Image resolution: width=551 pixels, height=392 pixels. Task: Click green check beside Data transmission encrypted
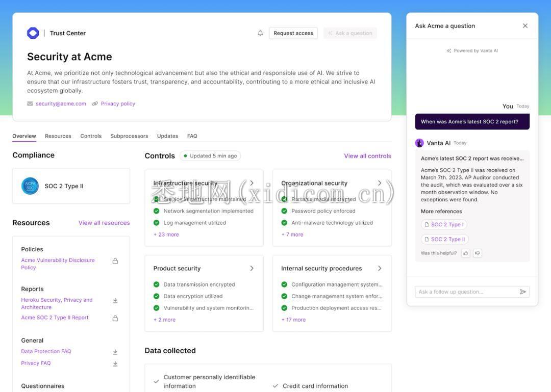(157, 284)
